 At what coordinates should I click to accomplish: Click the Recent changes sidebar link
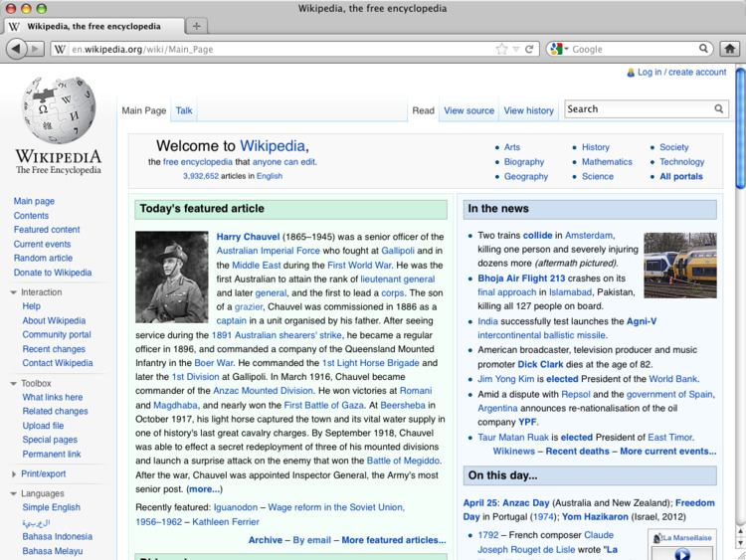coord(54,349)
